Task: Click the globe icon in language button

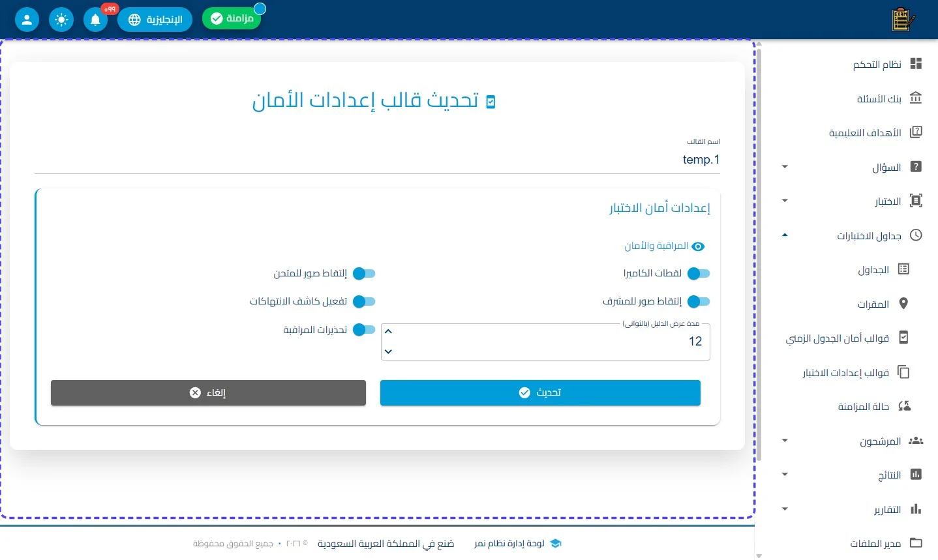Action: 134,20
